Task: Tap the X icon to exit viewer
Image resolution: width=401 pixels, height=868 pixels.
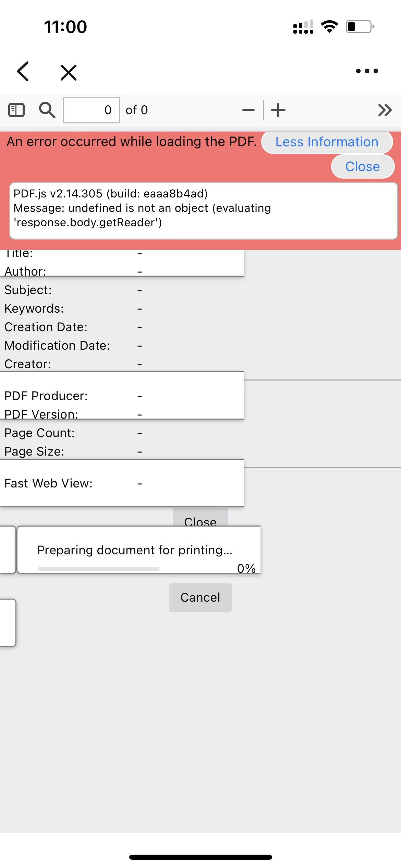Action: coord(69,72)
